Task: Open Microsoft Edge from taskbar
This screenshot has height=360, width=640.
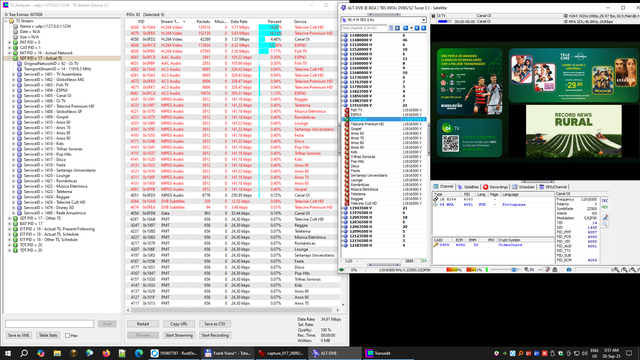Action: [x=139, y=353]
